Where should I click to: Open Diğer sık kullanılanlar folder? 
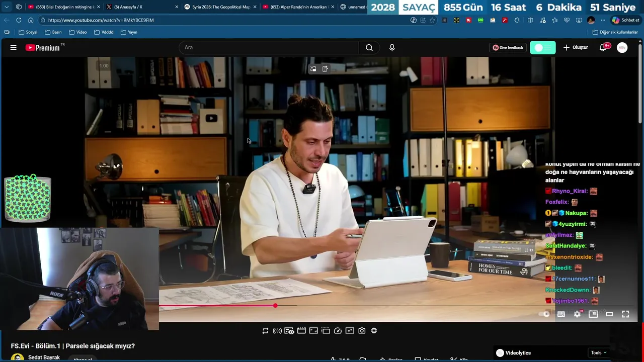pos(615,32)
